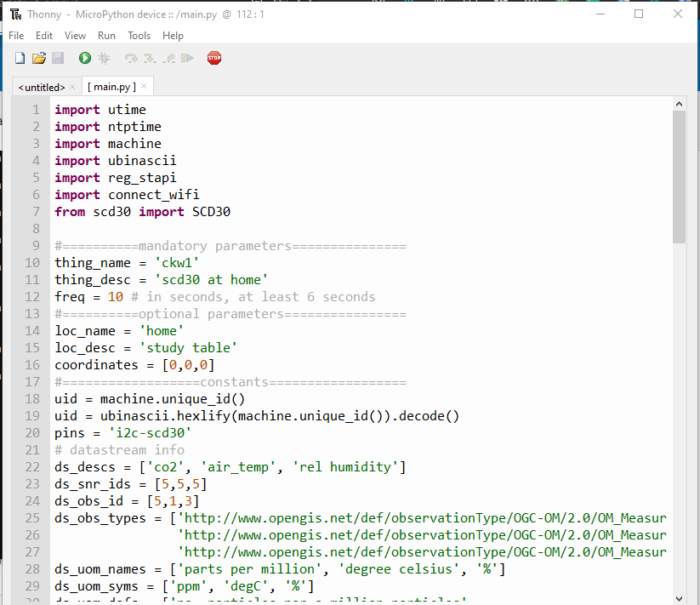The image size is (700, 605).
Task: Open the Help menu
Action: click(x=173, y=36)
